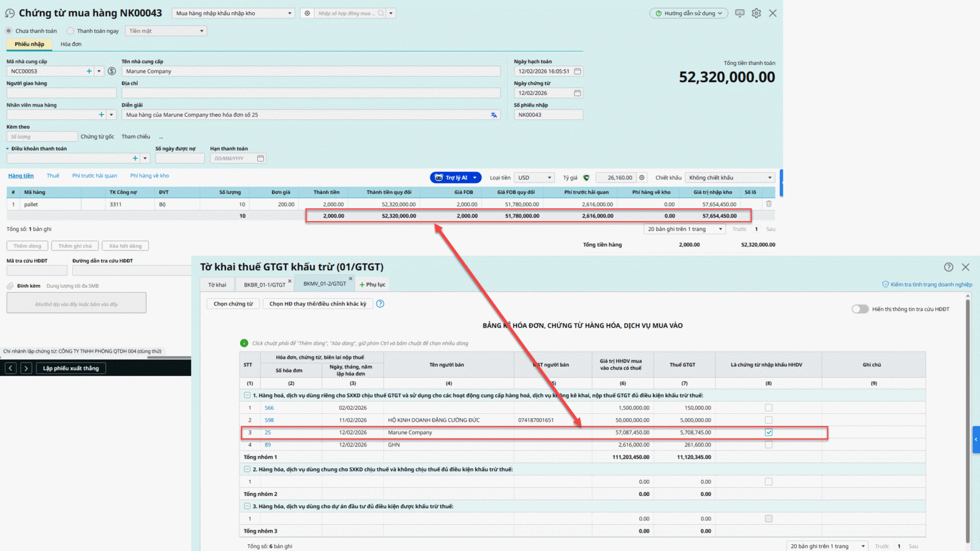
Task: Delete the pallet row with trash icon
Action: (x=769, y=204)
